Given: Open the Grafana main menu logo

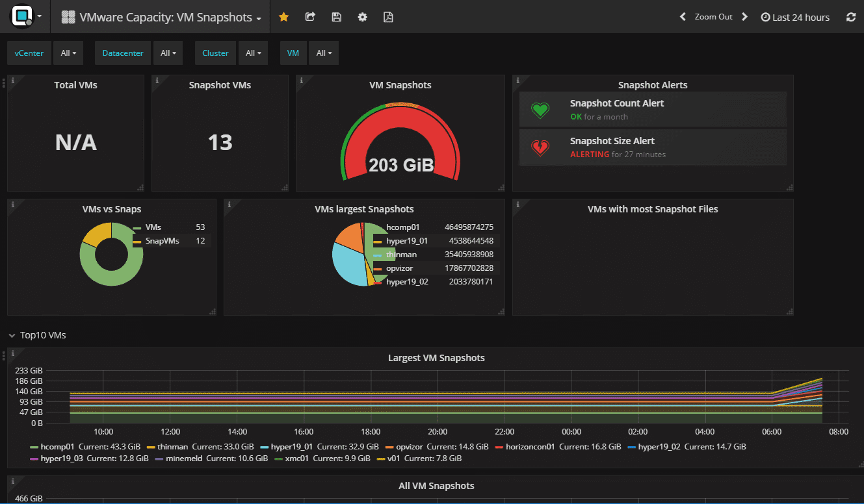Looking at the screenshot, I should (x=23, y=16).
